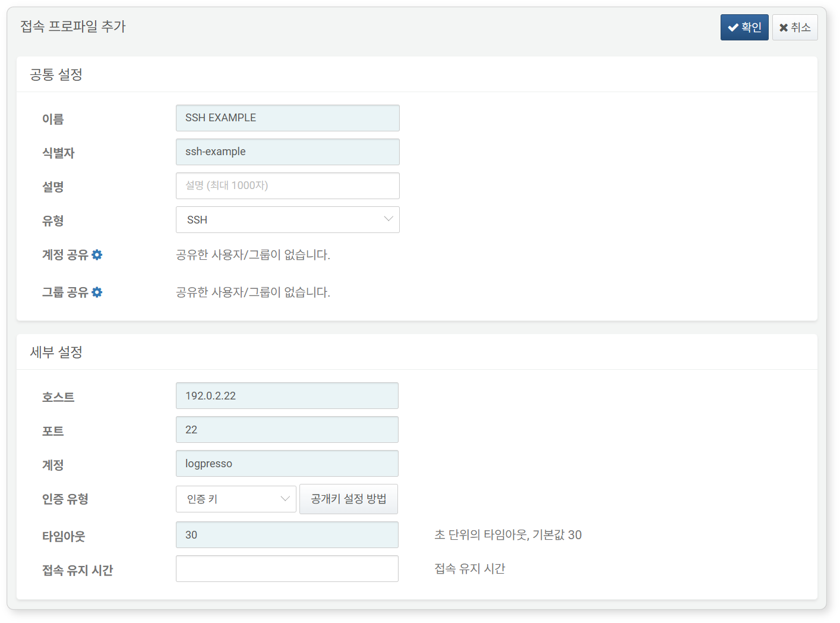Click the 인증 유형 label

click(65, 499)
